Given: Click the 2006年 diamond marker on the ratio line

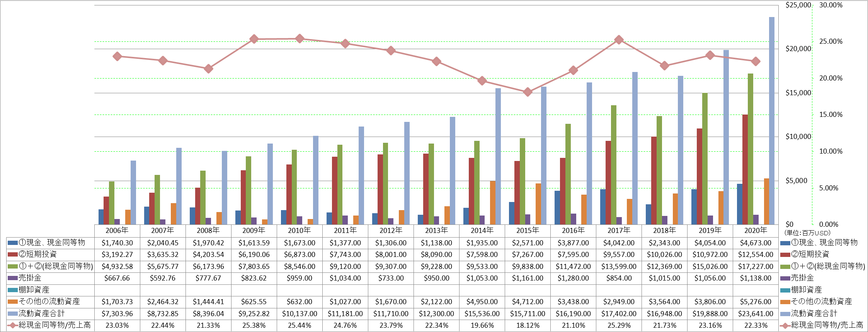Looking at the screenshot, I should (117, 56).
